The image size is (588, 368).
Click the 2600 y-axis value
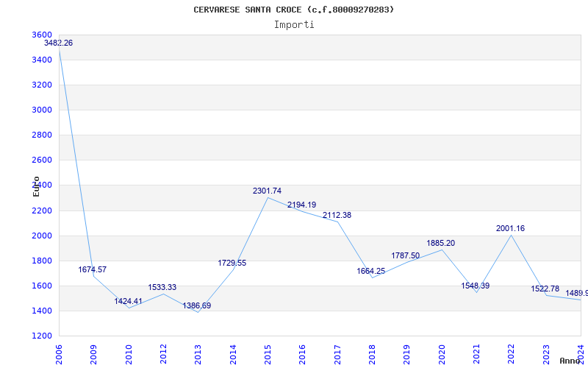click(x=42, y=160)
